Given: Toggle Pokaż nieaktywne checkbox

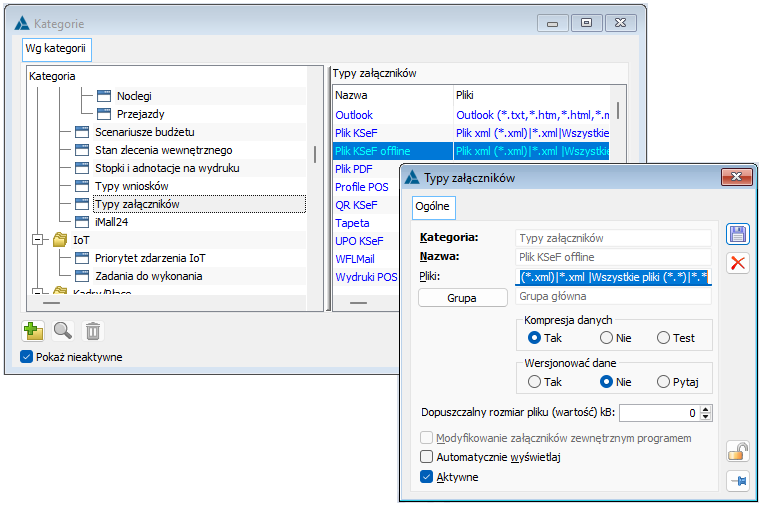Looking at the screenshot, I should 26,357.
